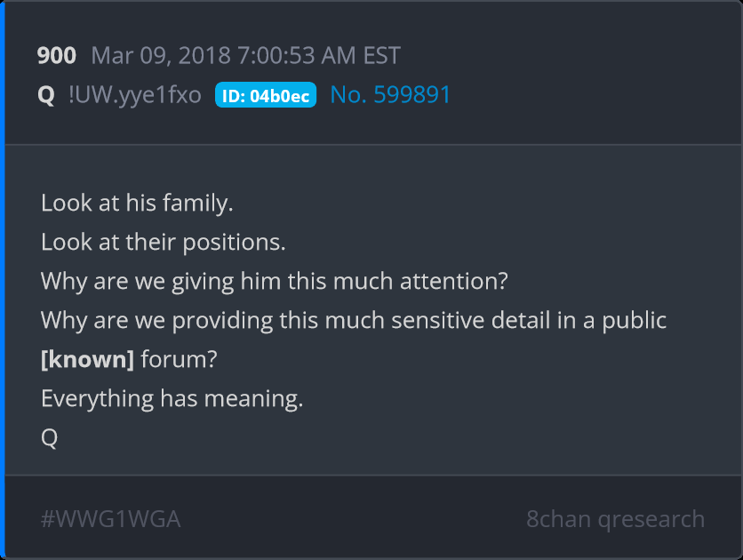Viewport: 743px width, 560px height.
Task: Click the #WWG1WGA hashtag in the footer
Action: click(110, 519)
